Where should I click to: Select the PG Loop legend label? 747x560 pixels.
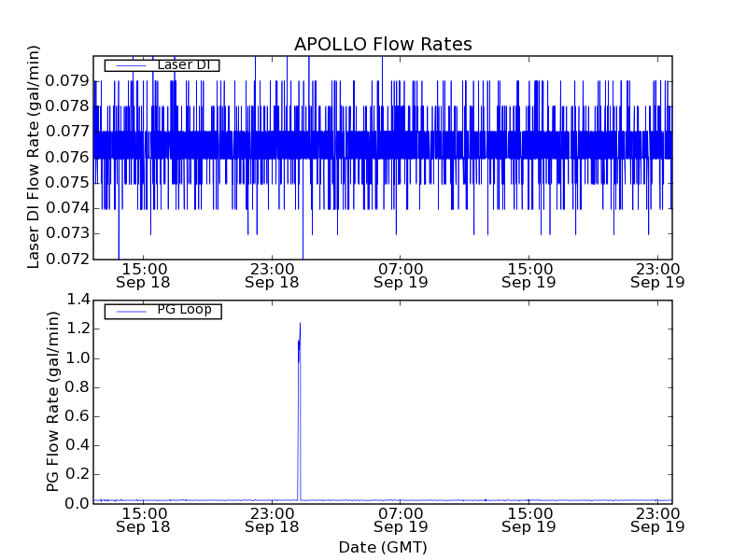click(x=183, y=310)
